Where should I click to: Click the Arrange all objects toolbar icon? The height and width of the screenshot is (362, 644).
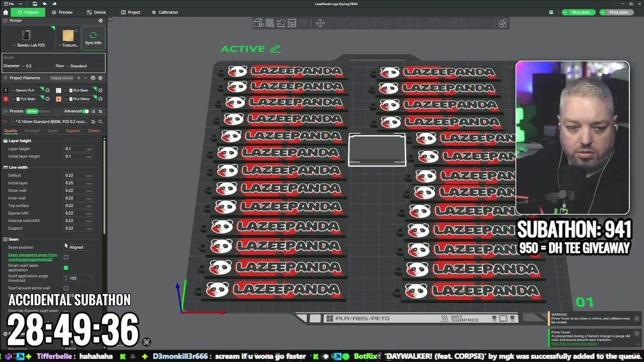[x=292, y=23]
